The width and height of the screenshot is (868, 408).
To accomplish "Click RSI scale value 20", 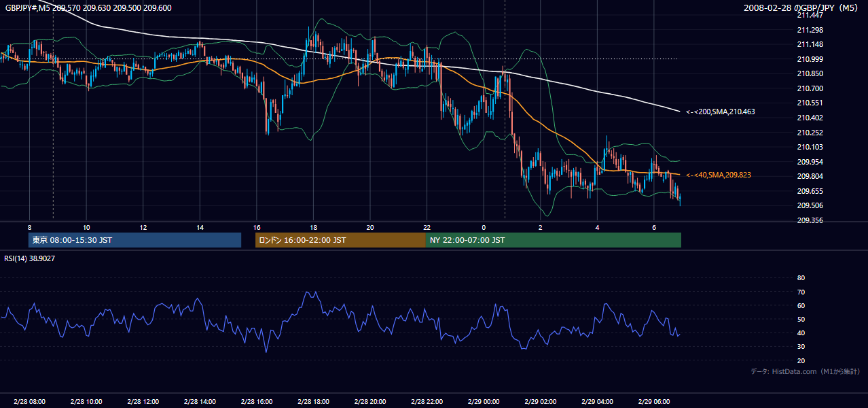I will point(801,360).
